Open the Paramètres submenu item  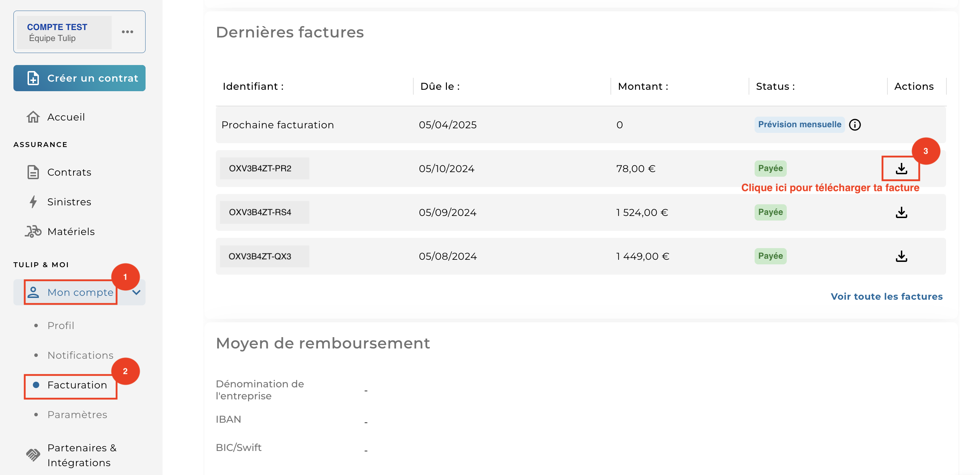click(77, 415)
